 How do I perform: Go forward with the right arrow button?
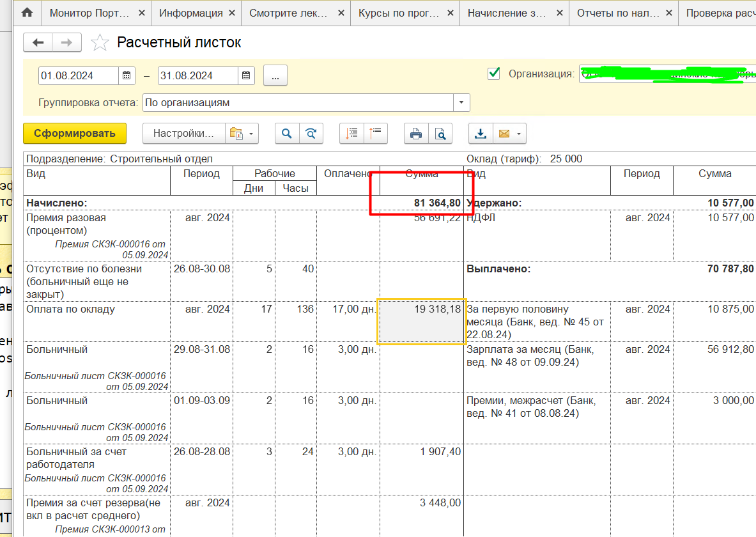tap(66, 42)
